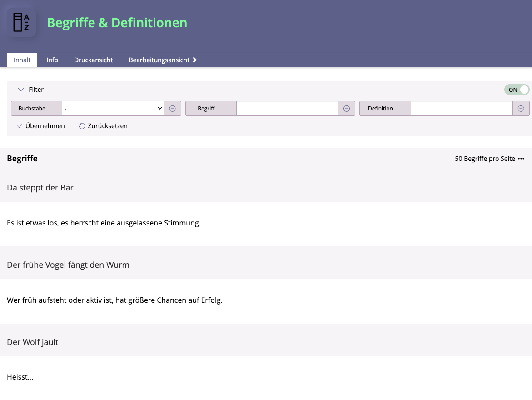Open 50 Begriffe pro Seite options
Viewport: 532px width, 400px height.
coord(485,159)
